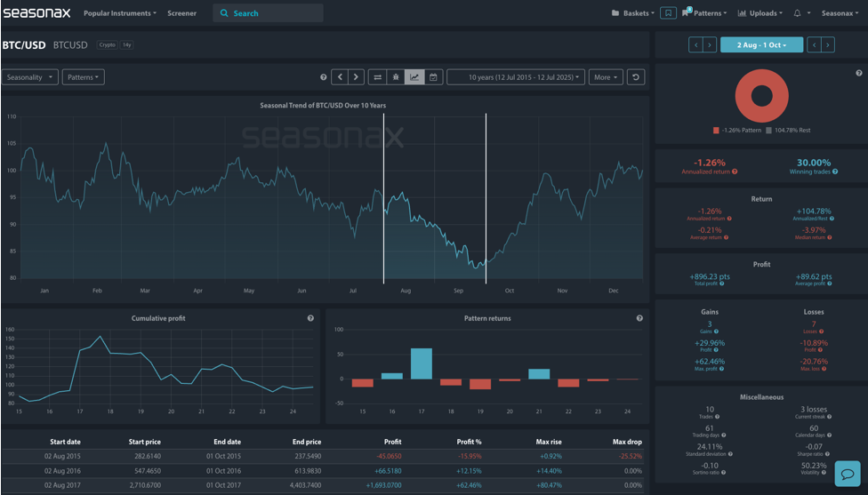The width and height of the screenshot is (868, 495).
Task: Shift pattern end date later
Action: pyautogui.click(x=828, y=44)
